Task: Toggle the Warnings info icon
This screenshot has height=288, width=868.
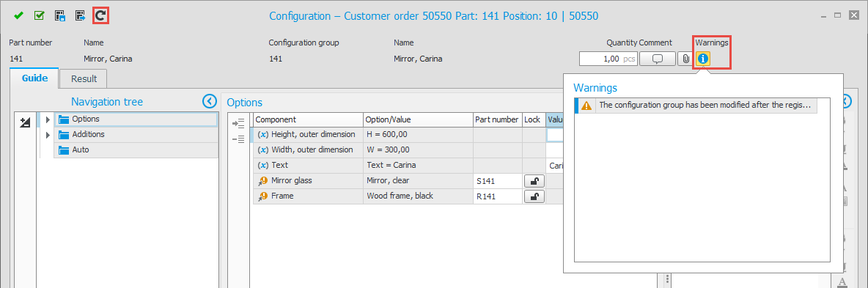Action: 703,58
